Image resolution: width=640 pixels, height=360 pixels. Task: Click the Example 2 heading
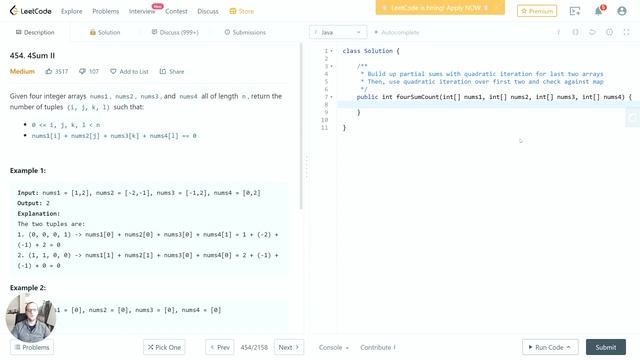pos(28,288)
